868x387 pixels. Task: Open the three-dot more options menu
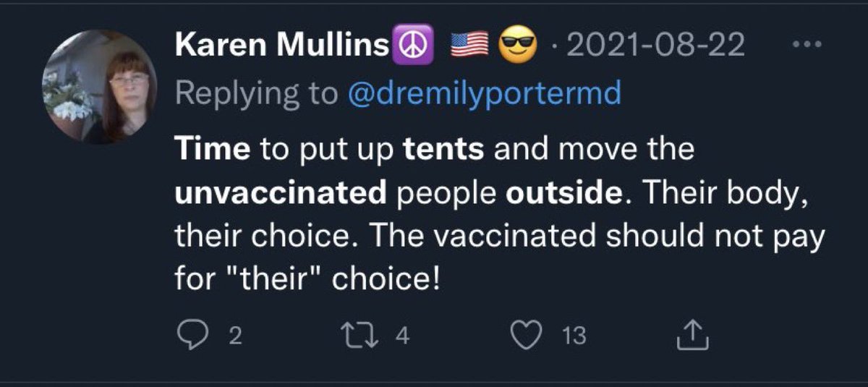pyautogui.click(x=803, y=45)
